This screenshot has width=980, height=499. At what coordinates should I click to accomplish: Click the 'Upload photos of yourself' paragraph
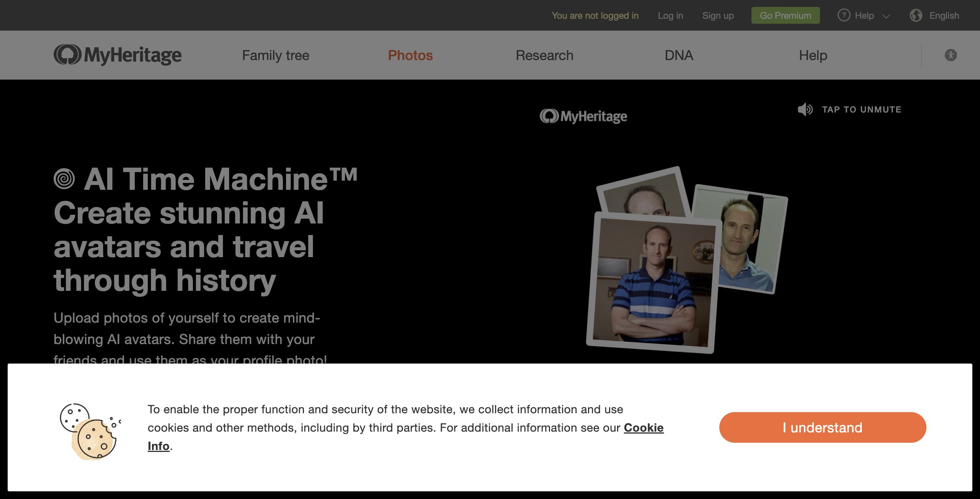coord(190,339)
